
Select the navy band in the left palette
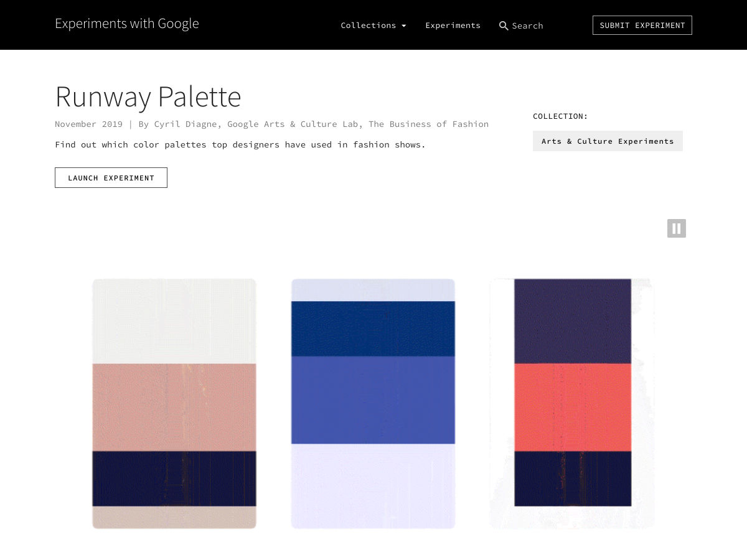pyautogui.click(x=174, y=478)
